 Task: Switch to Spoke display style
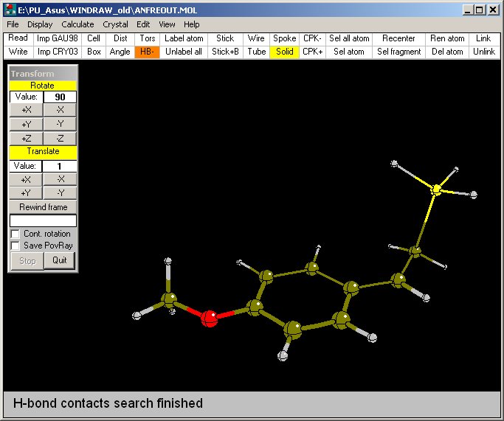pos(284,38)
